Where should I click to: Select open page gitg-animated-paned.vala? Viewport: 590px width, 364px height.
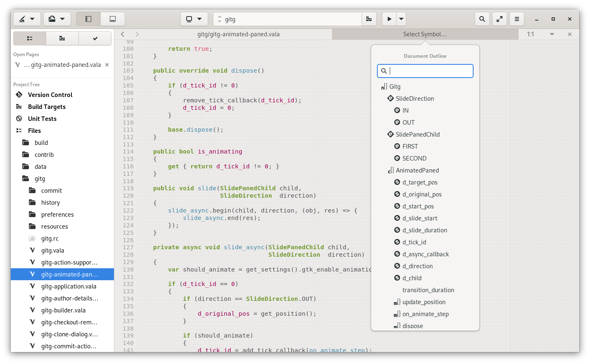point(62,65)
